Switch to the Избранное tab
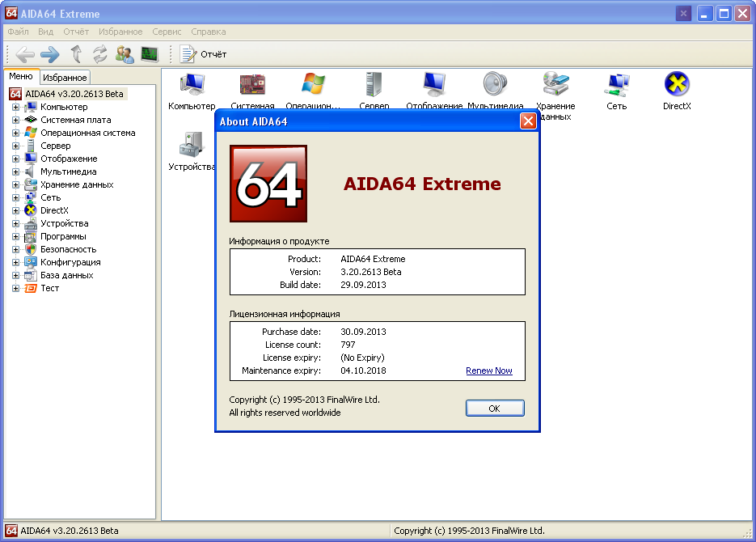This screenshot has width=756, height=542. 65,78
